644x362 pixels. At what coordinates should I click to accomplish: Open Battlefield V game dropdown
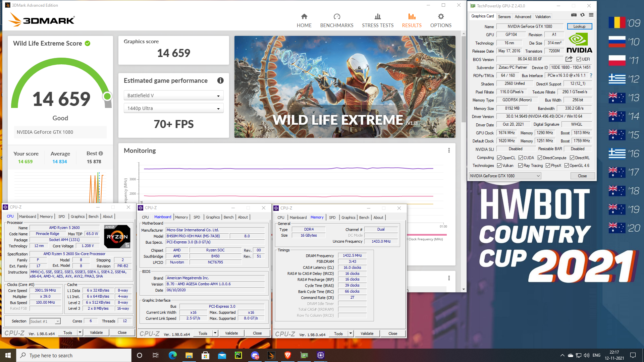[173, 96]
